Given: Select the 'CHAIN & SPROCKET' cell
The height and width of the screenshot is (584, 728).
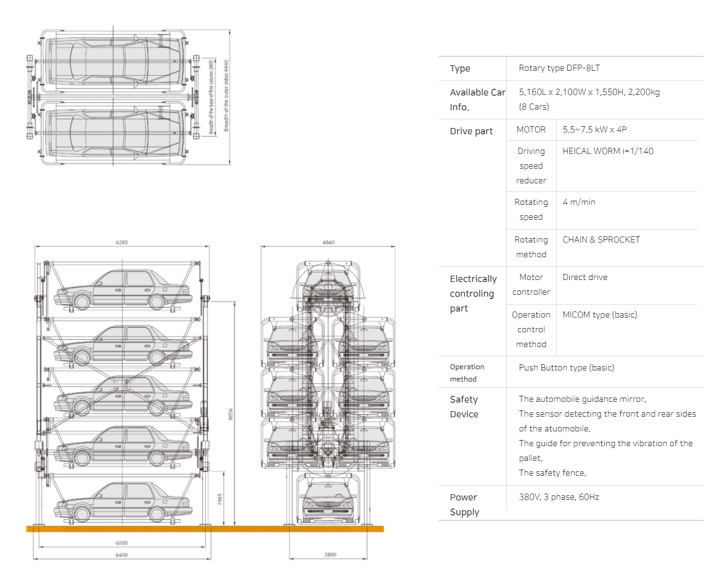Looking at the screenshot, I should point(601,240).
